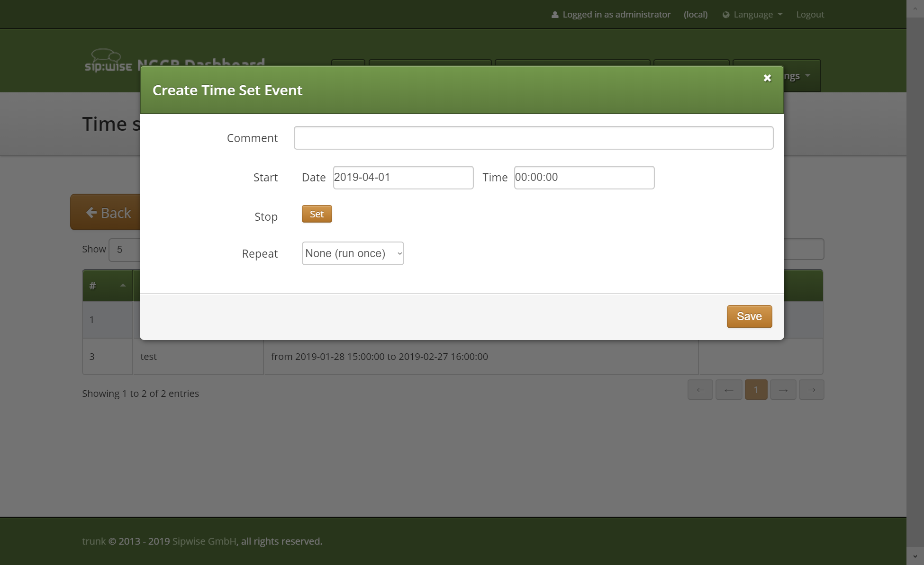Viewport: 924px width, 565px height.
Task: Select page 1 in pagination
Action: click(x=756, y=390)
